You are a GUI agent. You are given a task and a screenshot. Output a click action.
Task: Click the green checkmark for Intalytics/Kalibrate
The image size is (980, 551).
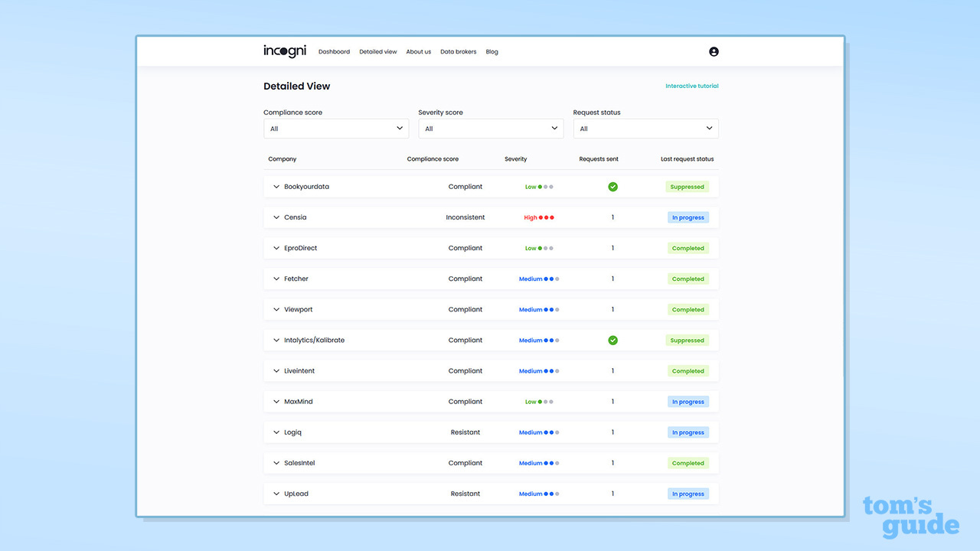(x=612, y=341)
